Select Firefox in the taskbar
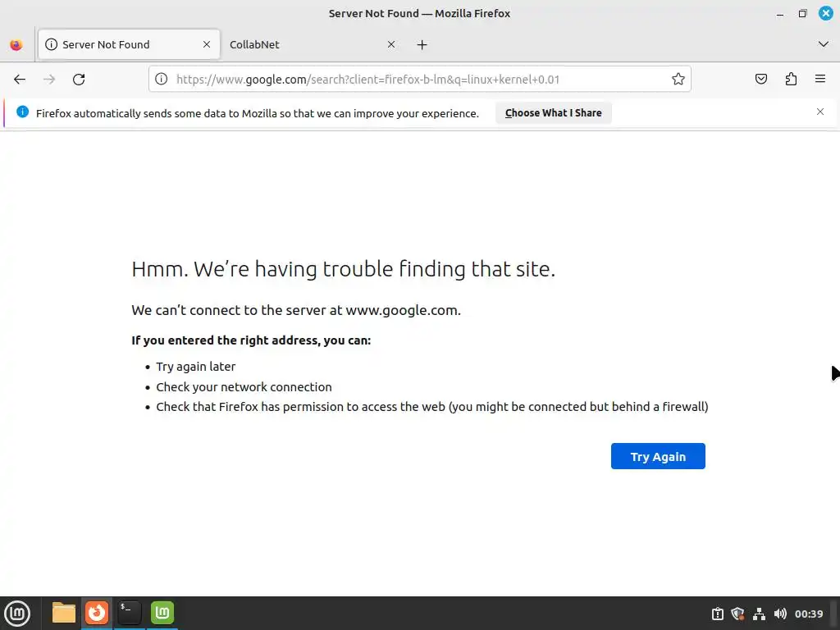Image resolution: width=840 pixels, height=630 pixels. click(x=97, y=613)
